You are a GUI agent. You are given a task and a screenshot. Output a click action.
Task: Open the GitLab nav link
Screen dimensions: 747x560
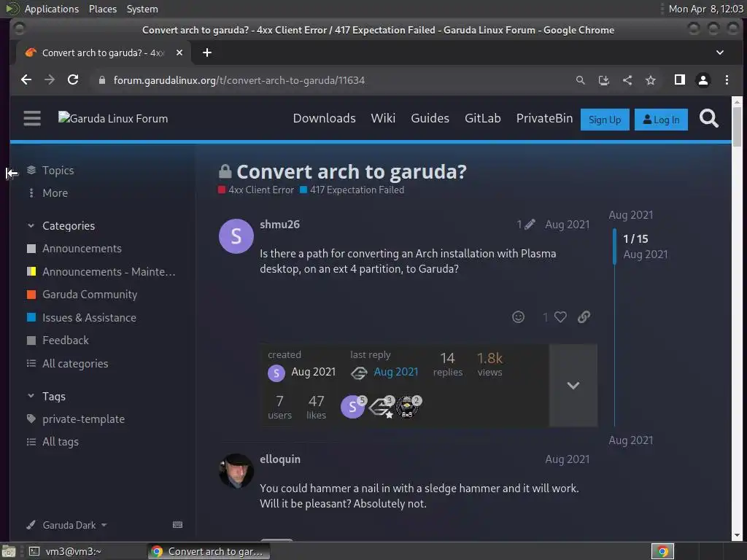(483, 118)
